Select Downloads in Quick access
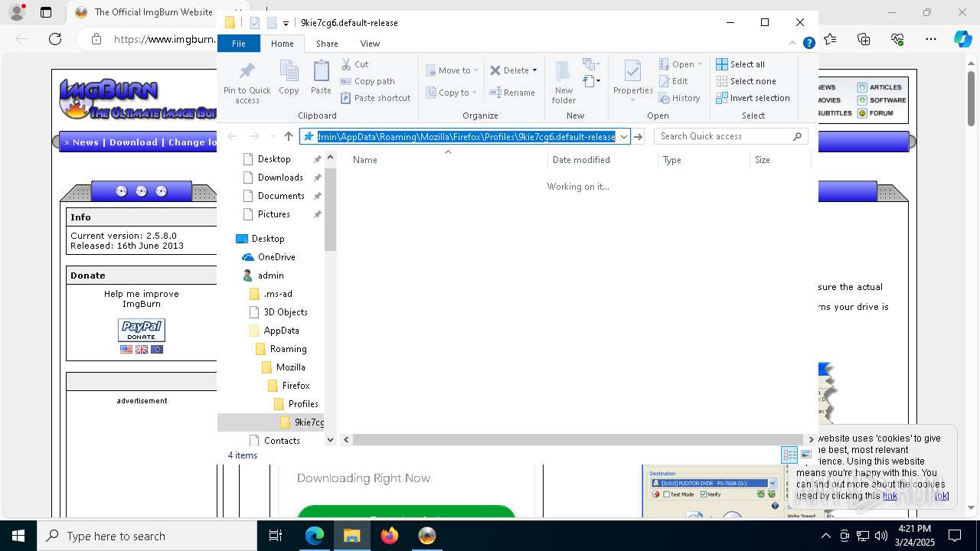Viewport: 980px width, 551px height. point(280,178)
